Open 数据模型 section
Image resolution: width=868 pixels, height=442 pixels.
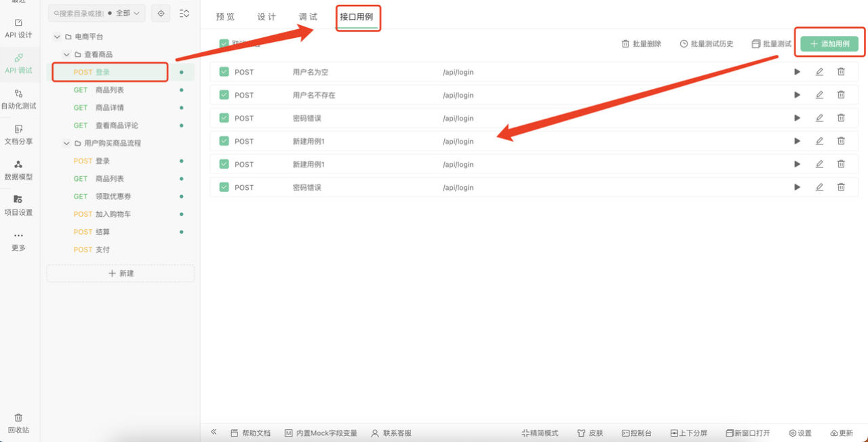[18, 169]
